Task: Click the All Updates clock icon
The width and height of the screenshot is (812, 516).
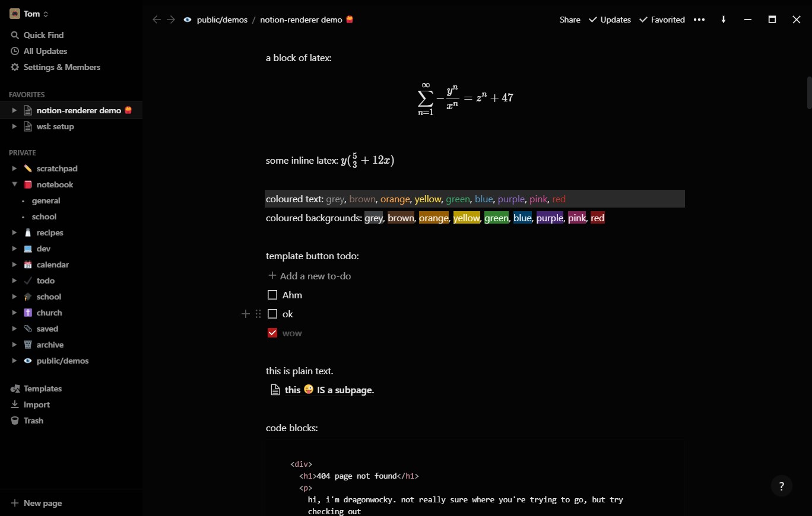Action: (15, 51)
